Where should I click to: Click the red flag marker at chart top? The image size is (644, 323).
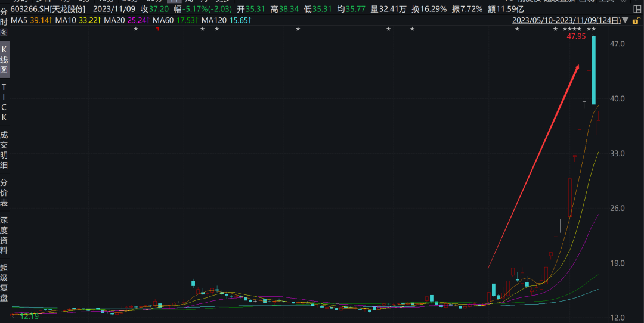coord(157,29)
